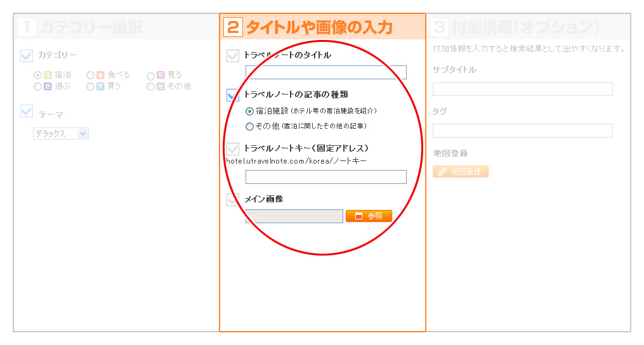Click the その他 category icon
Viewport: 644px width, 345px height.
[161, 86]
